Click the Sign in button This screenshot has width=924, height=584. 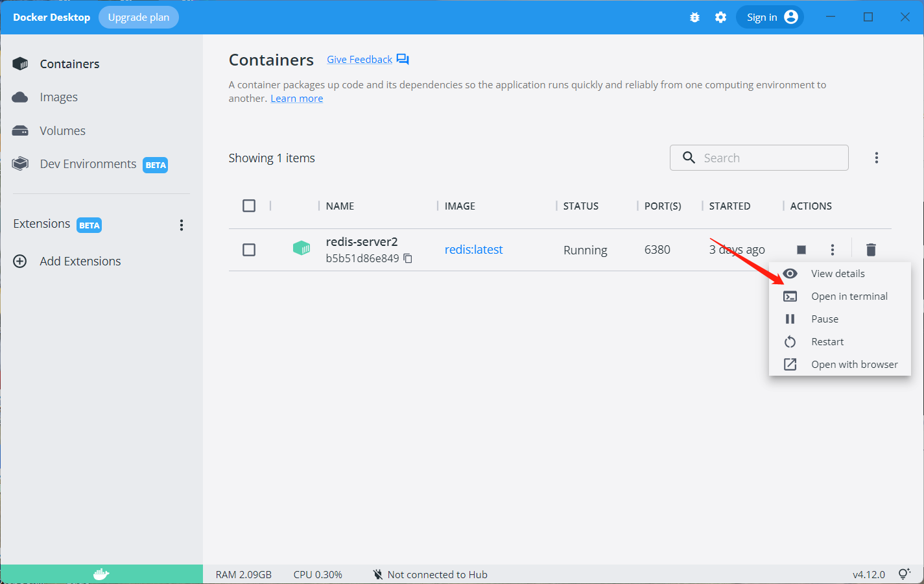pyautogui.click(x=770, y=18)
